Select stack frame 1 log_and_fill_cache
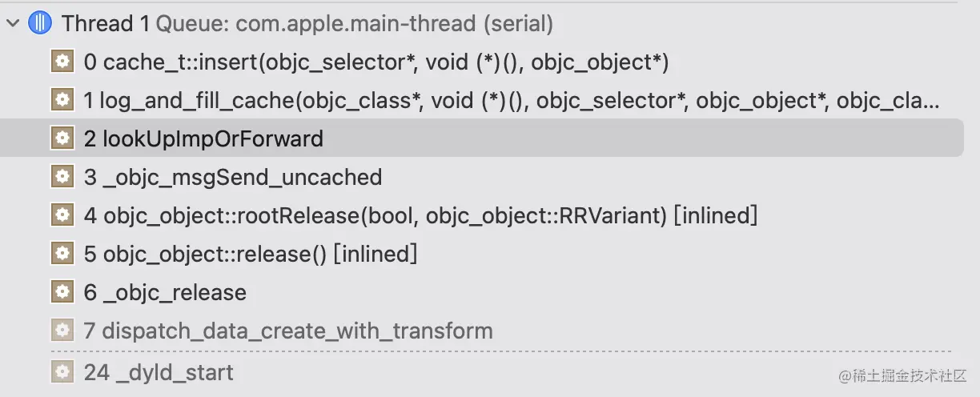 512,100
